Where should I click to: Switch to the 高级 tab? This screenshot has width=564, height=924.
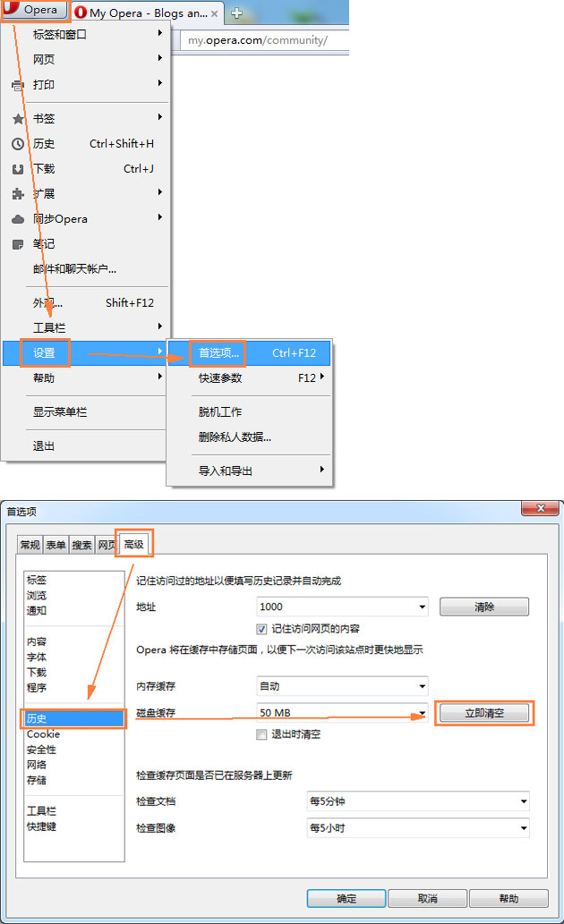coord(134,544)
